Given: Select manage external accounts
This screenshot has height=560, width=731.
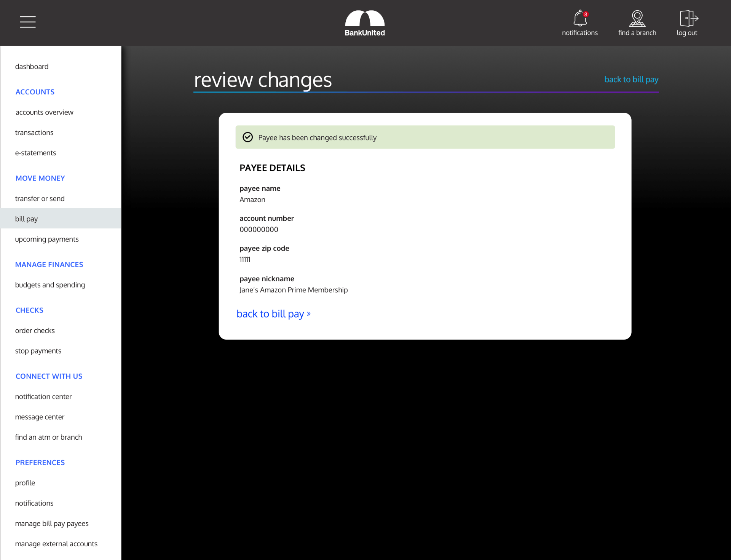Looking at the screenshot, I should (x=56, y=544).
